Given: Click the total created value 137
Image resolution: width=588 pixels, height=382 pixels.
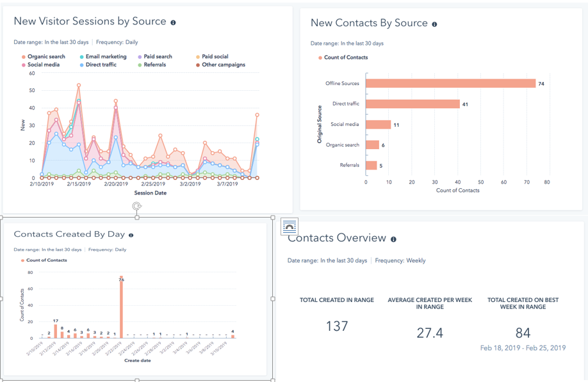Looking at the screenshot, I should point(337,326).
